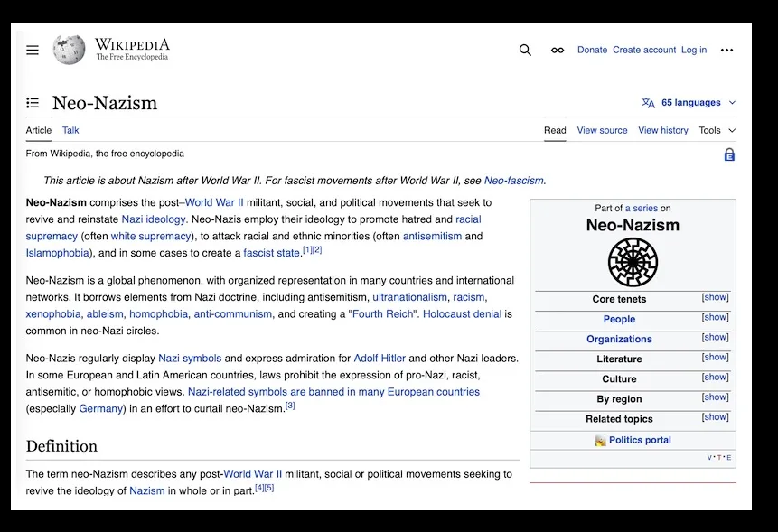The width and height of the screenshot is (778, 532).
Task: Open the fascist state link
Action: coord(271,253)
